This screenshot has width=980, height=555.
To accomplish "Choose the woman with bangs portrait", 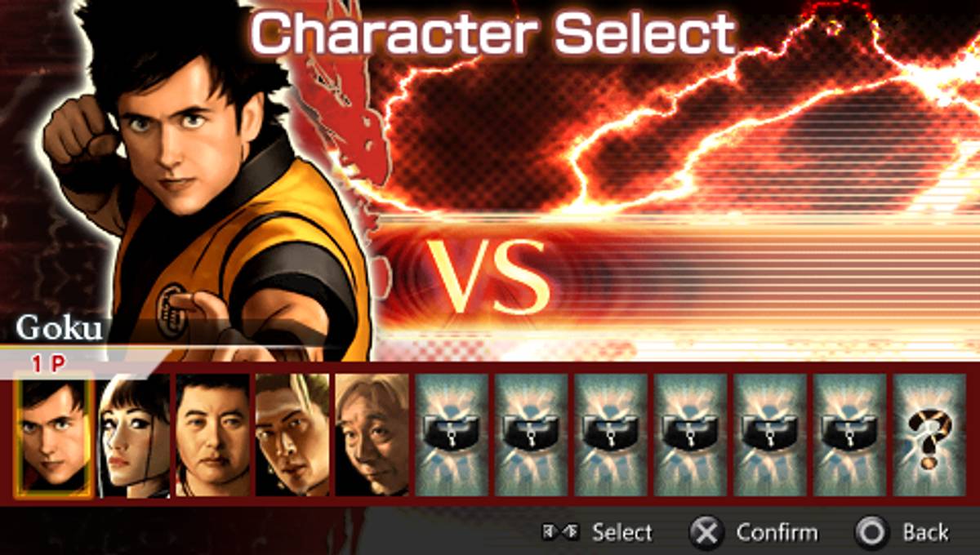I will [x=133, y=435].
